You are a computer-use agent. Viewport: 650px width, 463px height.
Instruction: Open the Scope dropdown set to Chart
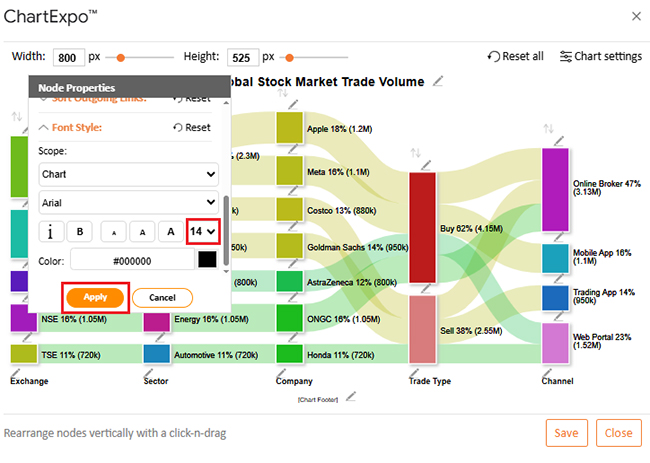tap(128, 174)
